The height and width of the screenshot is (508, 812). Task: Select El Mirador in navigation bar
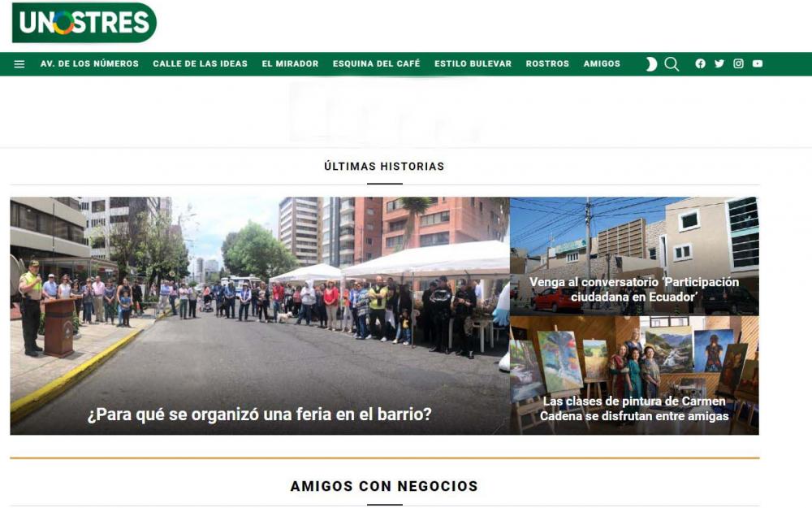290,64
